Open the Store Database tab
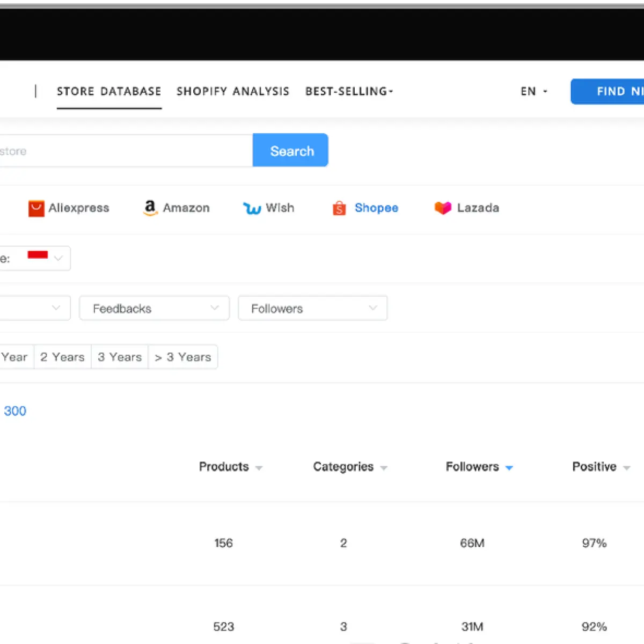This screenshot has width=644, height=644. tap(109, 91)
